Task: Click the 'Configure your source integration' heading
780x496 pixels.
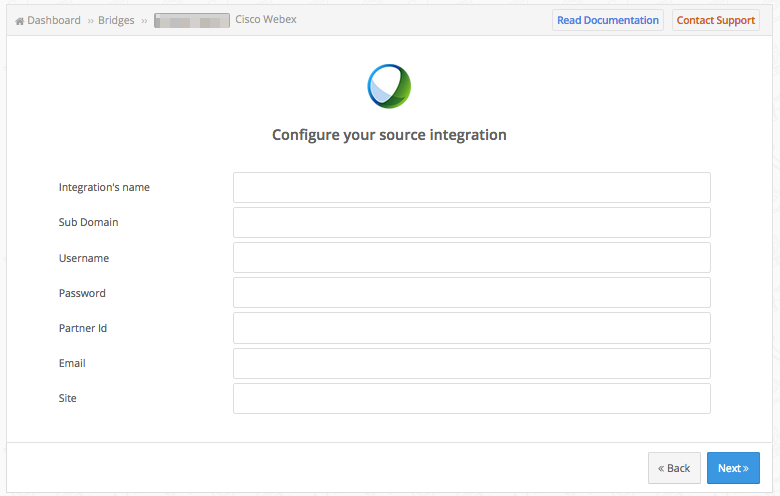Action: (x=389, y=135)
